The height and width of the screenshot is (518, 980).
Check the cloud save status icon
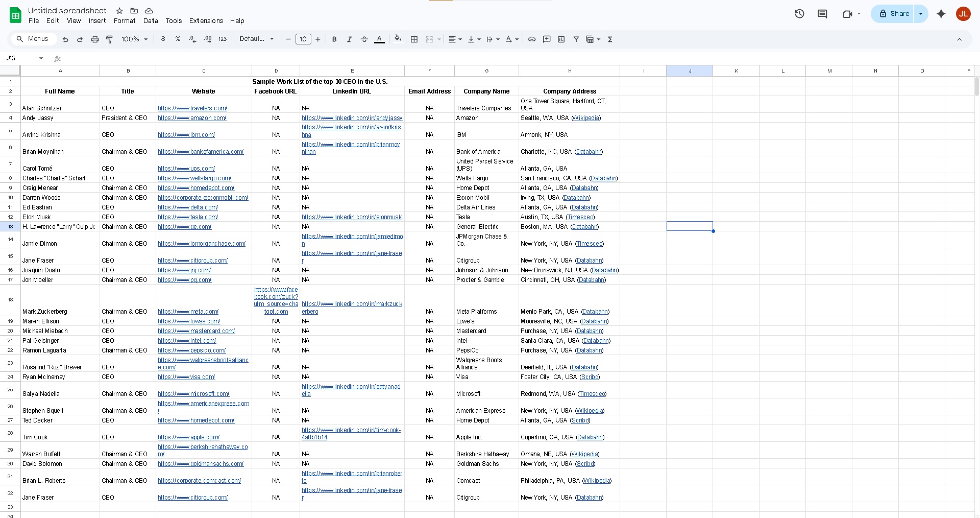coord(149,11)
